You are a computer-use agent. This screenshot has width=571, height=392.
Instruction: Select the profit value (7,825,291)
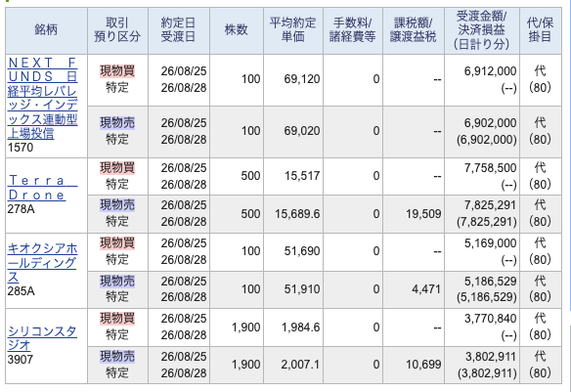tap(487, 222)
